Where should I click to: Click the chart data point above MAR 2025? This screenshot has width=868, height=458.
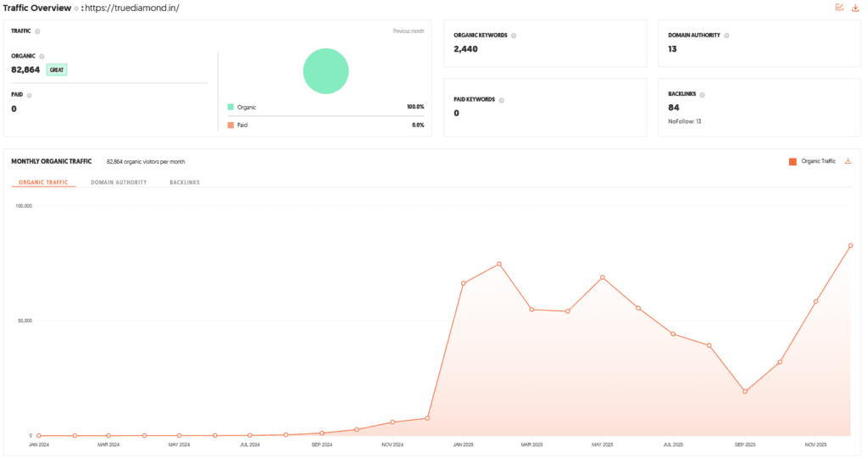pyautogui.click(x=532, y=310)
